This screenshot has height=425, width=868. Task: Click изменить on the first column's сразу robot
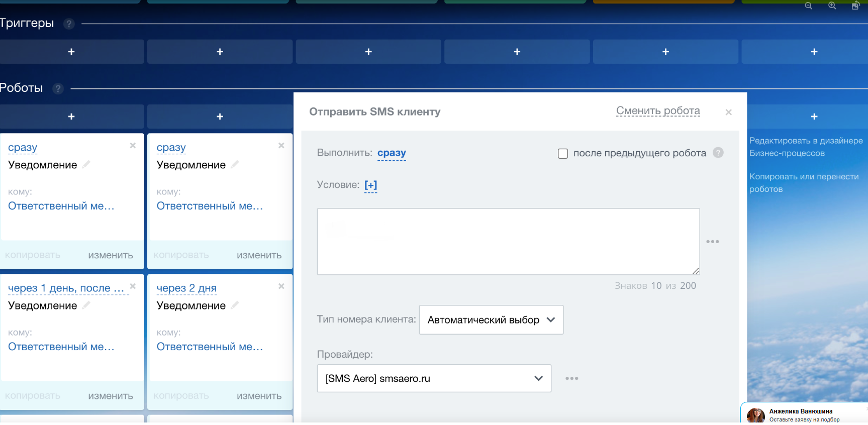click(111, 255)
